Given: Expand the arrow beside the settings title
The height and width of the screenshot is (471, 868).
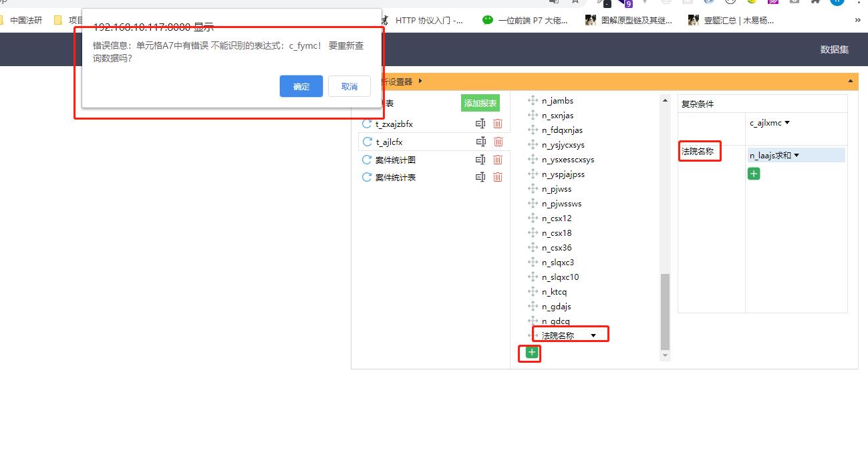Looking at the screenshot, I should pos(420,82).
